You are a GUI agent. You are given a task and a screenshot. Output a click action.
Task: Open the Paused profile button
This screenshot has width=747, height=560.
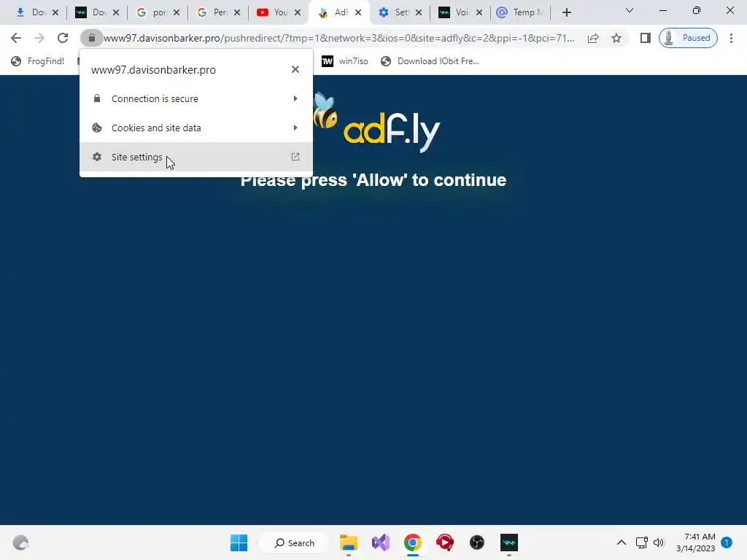(688, 38)
